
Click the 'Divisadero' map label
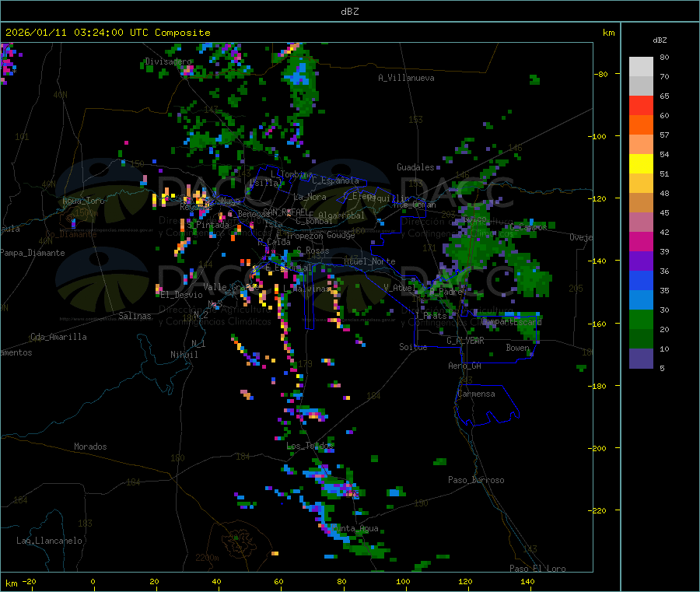coord(168,61)
